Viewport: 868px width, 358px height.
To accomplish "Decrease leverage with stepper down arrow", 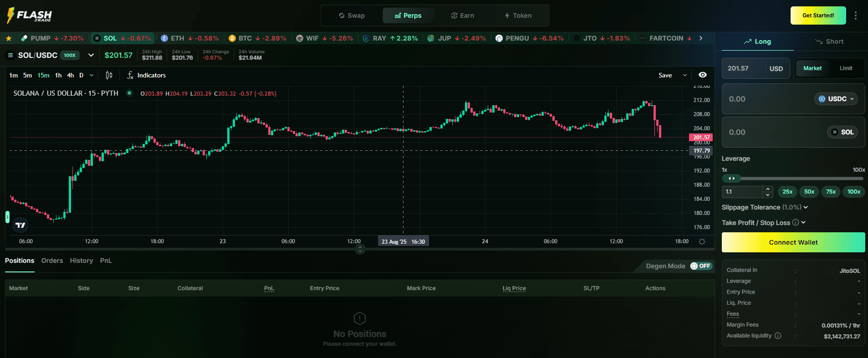I will pos(768,195).
